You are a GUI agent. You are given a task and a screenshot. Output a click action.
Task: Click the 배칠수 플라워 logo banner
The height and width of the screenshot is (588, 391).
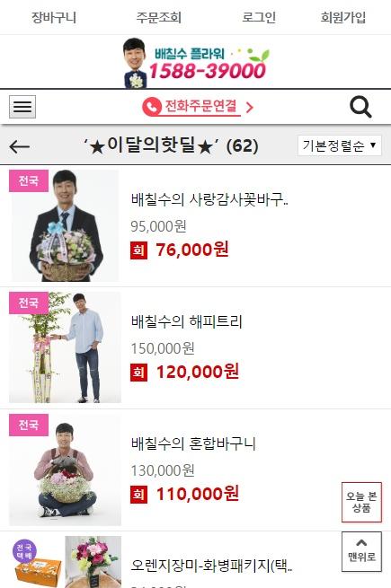coord(196,63)
